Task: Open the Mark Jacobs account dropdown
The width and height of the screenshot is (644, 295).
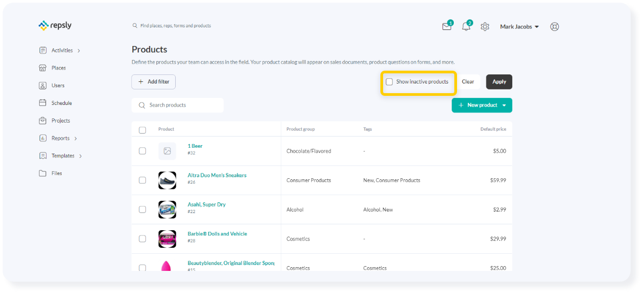Action: coord(519,27)
